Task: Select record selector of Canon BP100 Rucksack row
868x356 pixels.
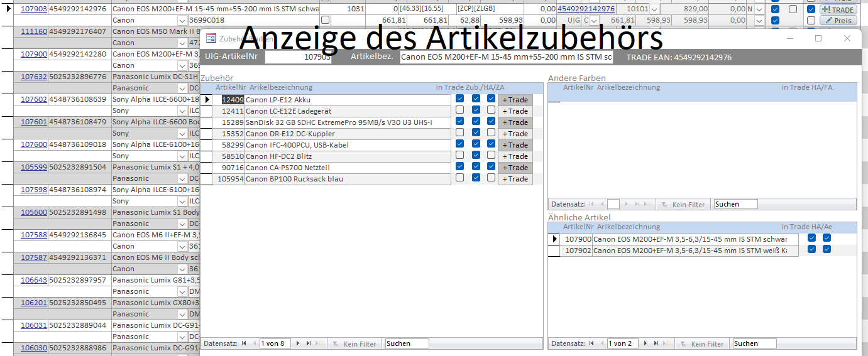Action: pos(207,179)
